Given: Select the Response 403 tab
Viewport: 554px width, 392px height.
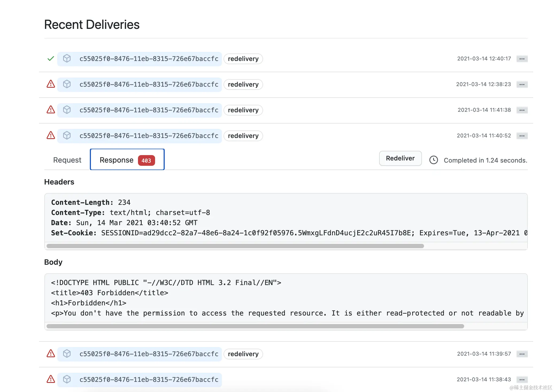Looking at the screenshot, I should tap(117, 160).
